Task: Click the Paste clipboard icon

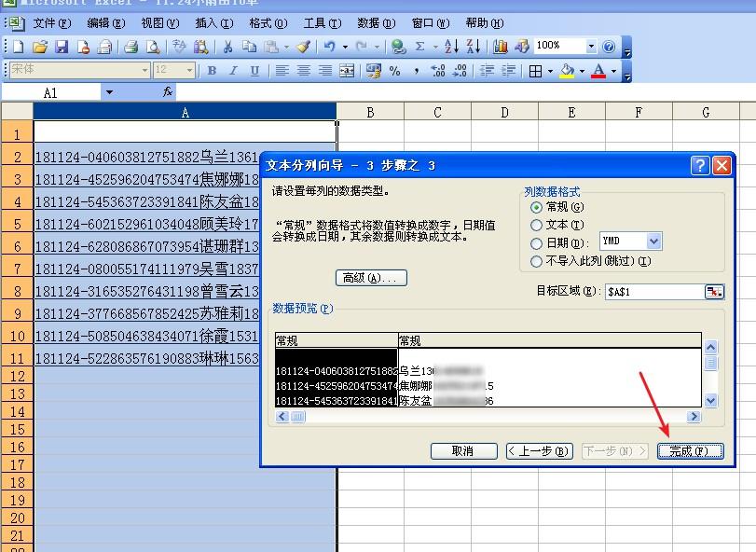Action: (x=271, y=47)
